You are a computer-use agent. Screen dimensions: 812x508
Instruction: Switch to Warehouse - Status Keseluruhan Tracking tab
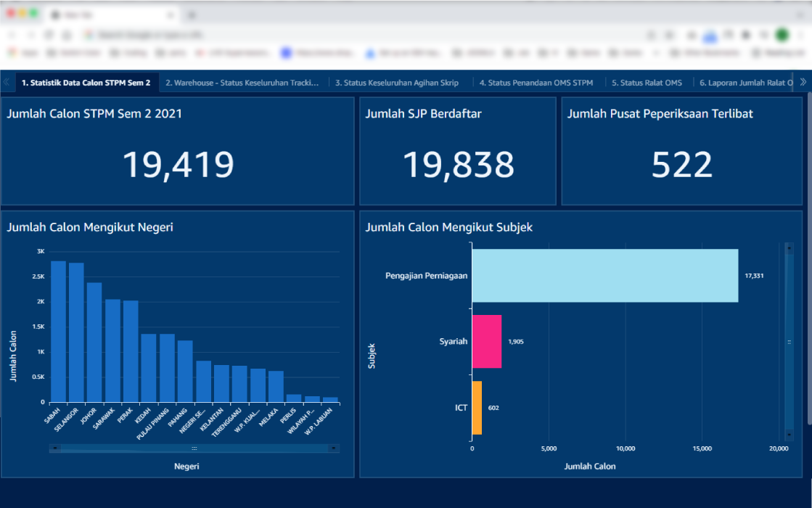[242, 83]
